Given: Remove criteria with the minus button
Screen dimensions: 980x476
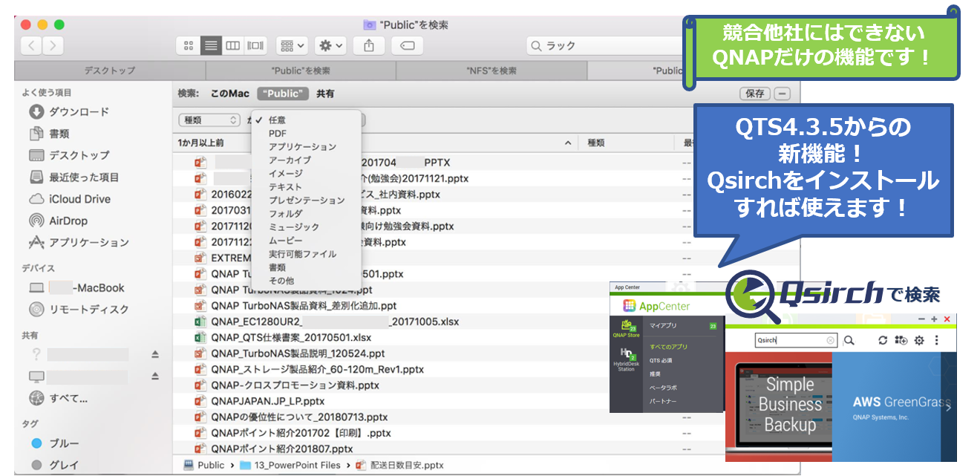Looking at the screenshot, I should click(783, 94).
